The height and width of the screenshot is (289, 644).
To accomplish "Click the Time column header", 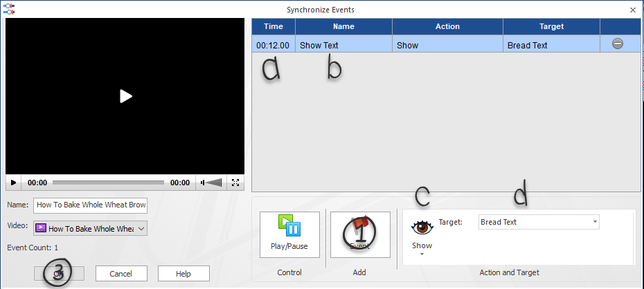I will [274, 26].
